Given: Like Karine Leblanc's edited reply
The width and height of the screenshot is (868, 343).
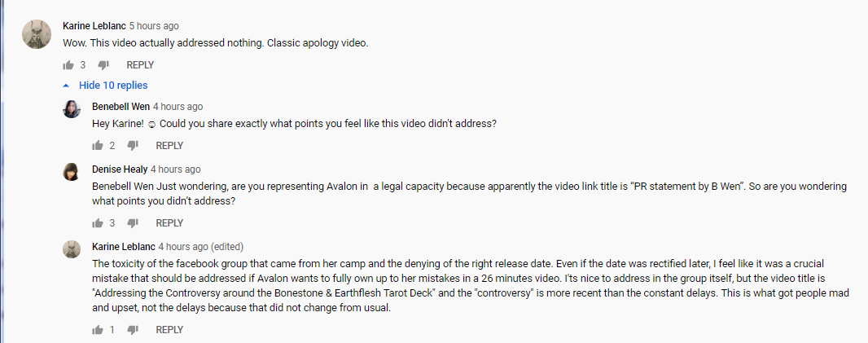Looking at the screenshot, I should (x=98, y=330).
